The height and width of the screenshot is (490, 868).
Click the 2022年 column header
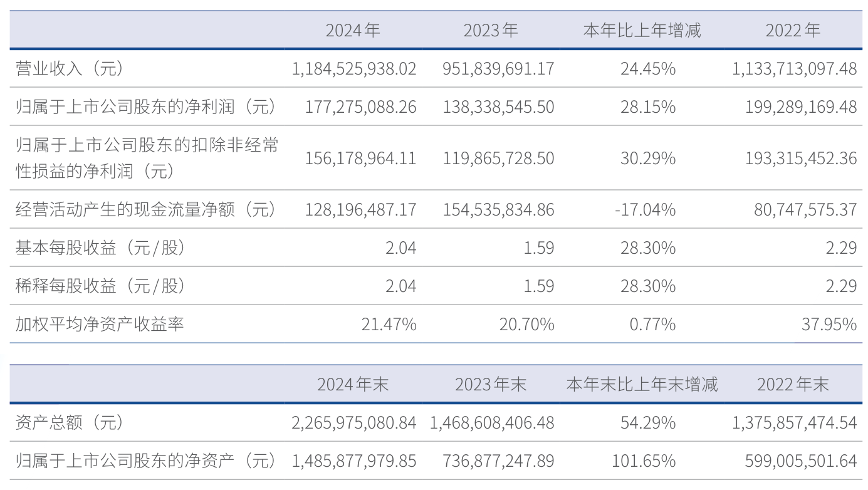coord(793,30)
